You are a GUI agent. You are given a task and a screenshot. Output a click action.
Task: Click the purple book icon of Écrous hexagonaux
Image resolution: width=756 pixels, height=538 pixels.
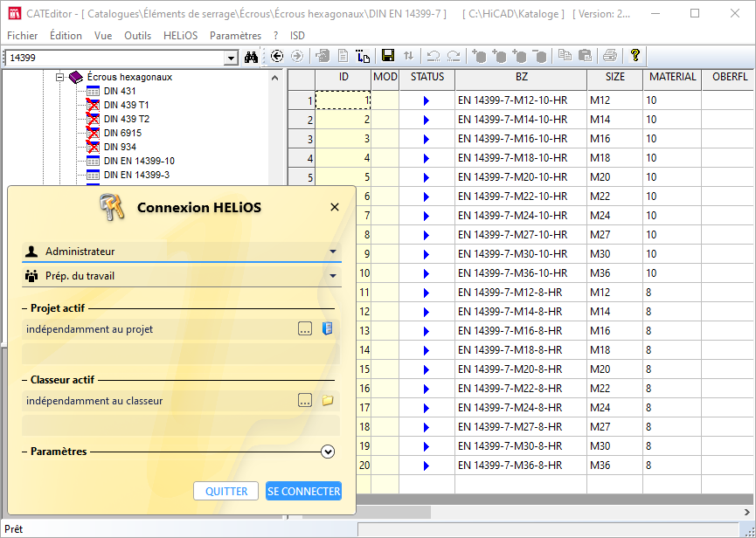click(76, 77)
